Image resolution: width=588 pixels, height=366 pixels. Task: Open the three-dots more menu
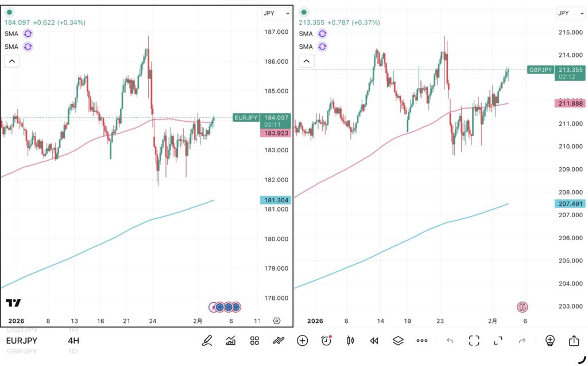pos(422,341)
